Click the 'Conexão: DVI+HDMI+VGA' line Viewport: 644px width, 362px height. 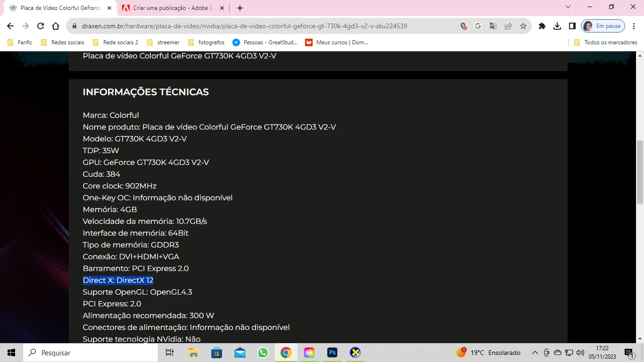click(131, 256)
